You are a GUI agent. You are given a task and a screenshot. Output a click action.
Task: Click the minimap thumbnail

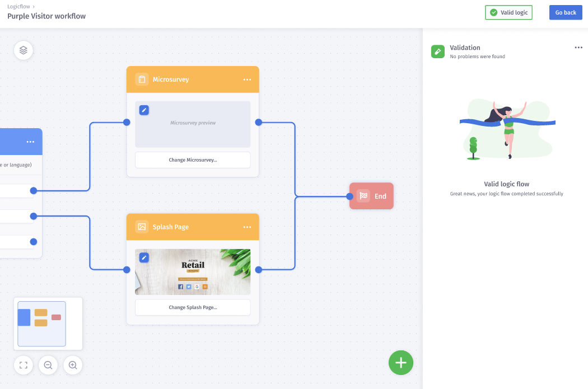point(48,324)
